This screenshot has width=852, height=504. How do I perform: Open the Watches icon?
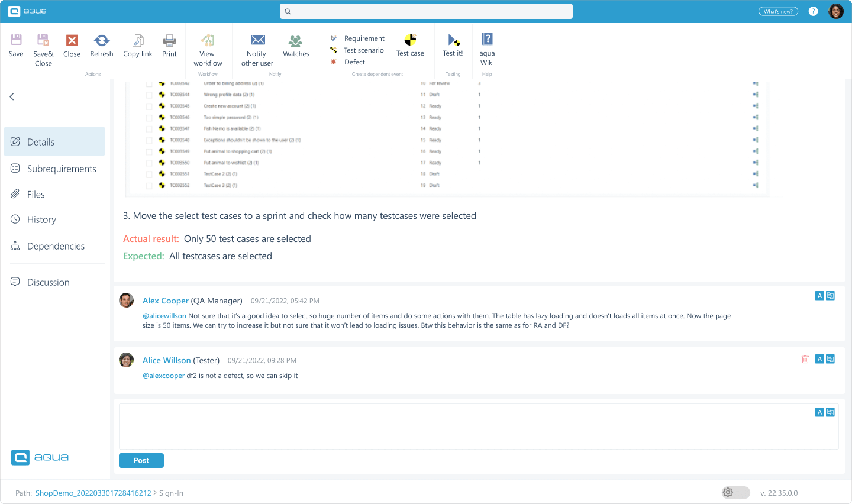[x=296, y=41]
